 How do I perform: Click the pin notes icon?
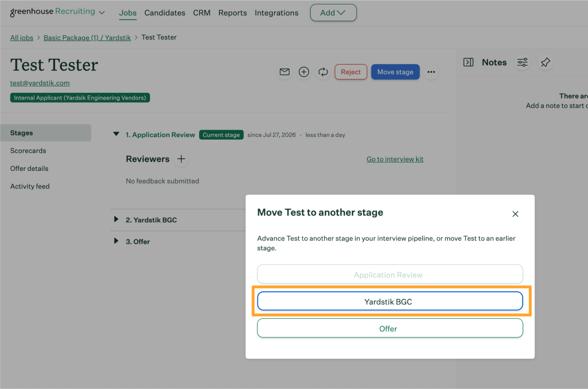point(545,62)
